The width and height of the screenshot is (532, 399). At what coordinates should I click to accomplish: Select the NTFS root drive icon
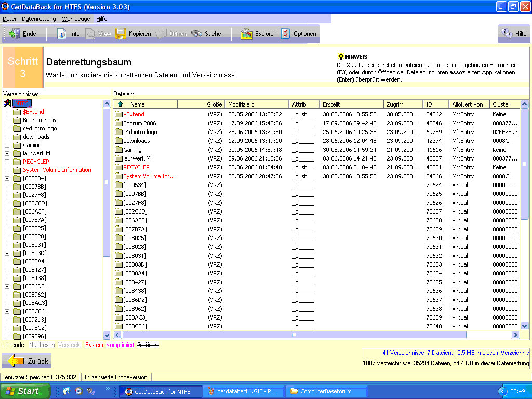pos(7,103)
